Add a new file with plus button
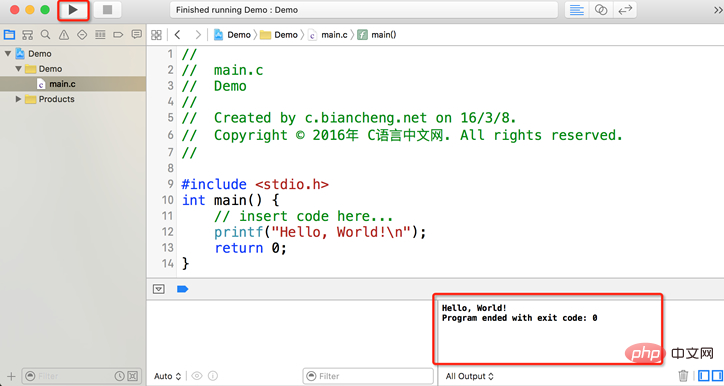 (x=11, y=376)
